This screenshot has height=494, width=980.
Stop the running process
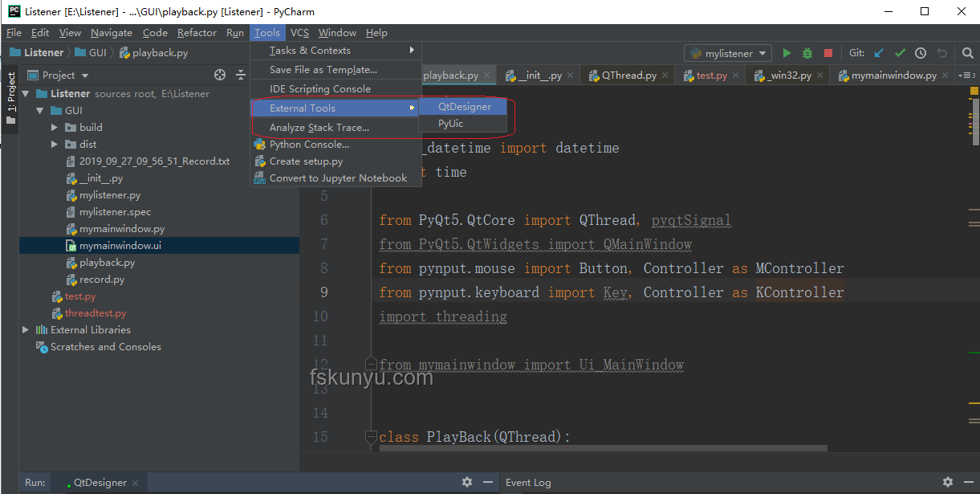[x=828, y=53]
